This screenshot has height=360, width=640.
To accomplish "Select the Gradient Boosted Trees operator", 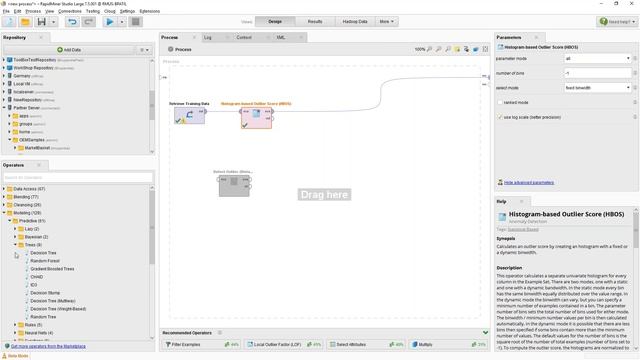I will pyautogui.click(x=52, y=269).
